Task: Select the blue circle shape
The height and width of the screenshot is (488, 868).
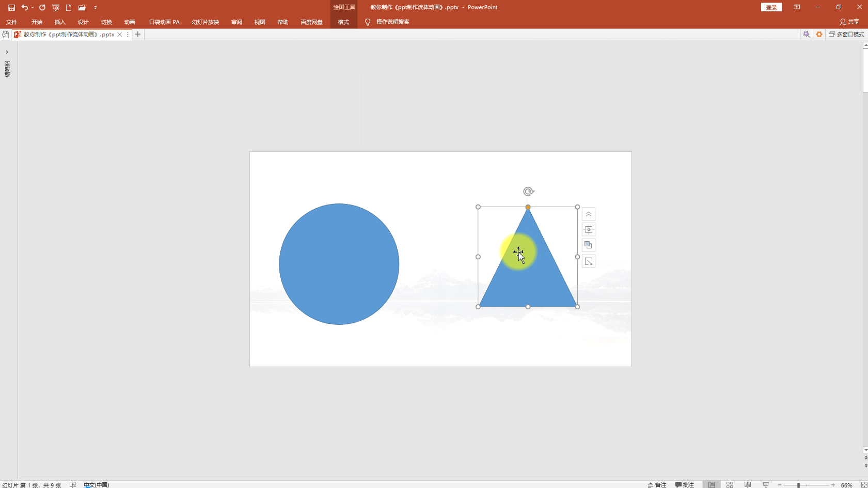Action: [339, 264]
